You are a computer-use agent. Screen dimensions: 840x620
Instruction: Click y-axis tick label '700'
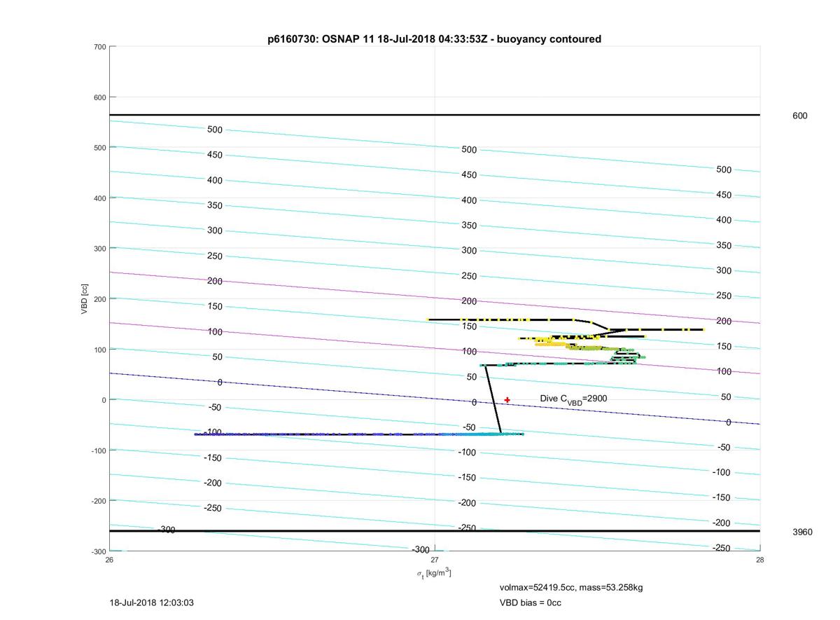point(99,47)
